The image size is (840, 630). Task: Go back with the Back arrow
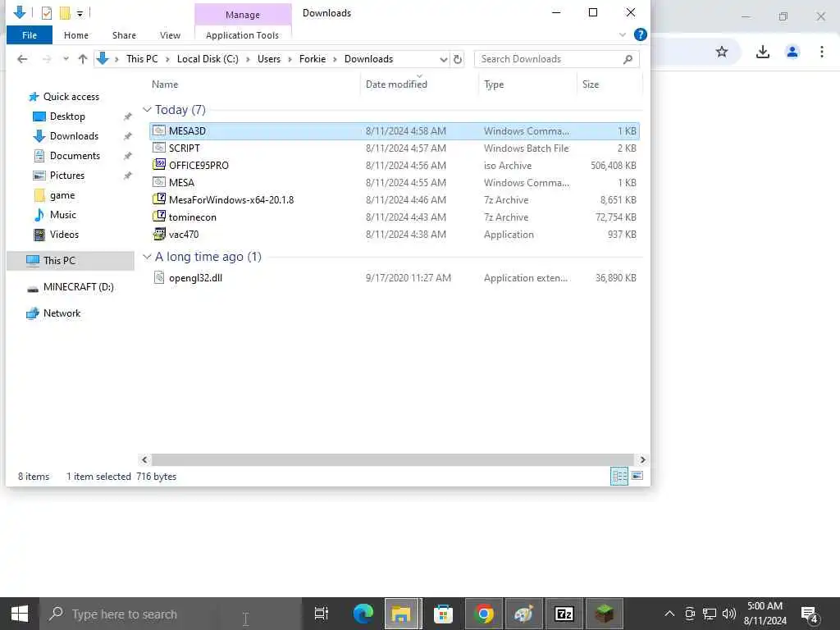pyautogui.click(x=22, y=59)
